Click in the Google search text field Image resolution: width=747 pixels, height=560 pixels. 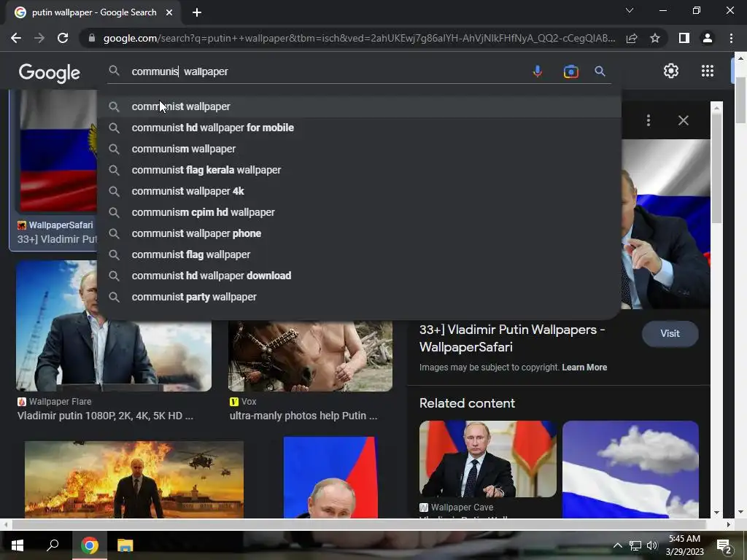(326, 71)
